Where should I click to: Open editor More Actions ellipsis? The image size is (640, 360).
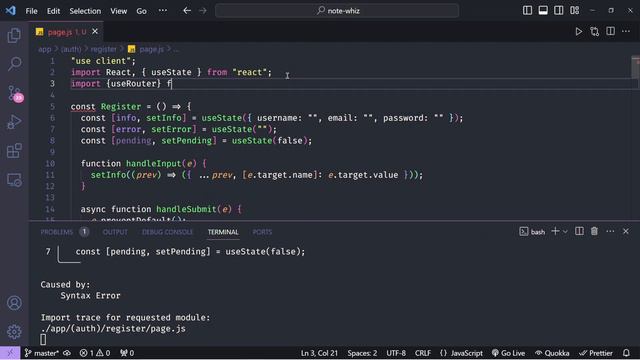[626, 31]
